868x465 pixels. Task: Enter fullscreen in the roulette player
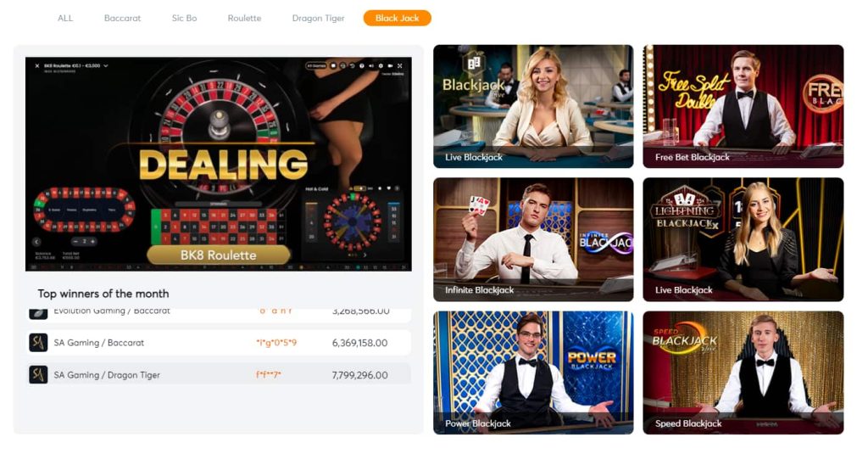(400, 66)
